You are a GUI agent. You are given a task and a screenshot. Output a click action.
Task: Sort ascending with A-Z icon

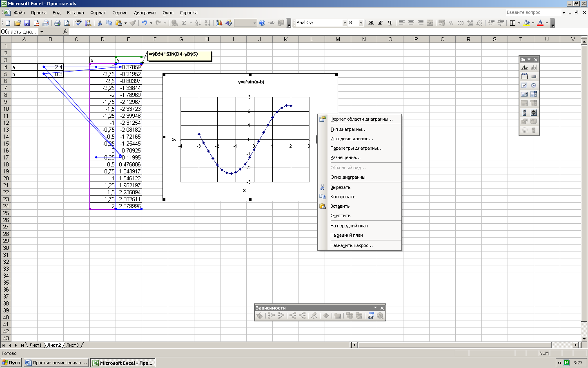coord(198,23)
